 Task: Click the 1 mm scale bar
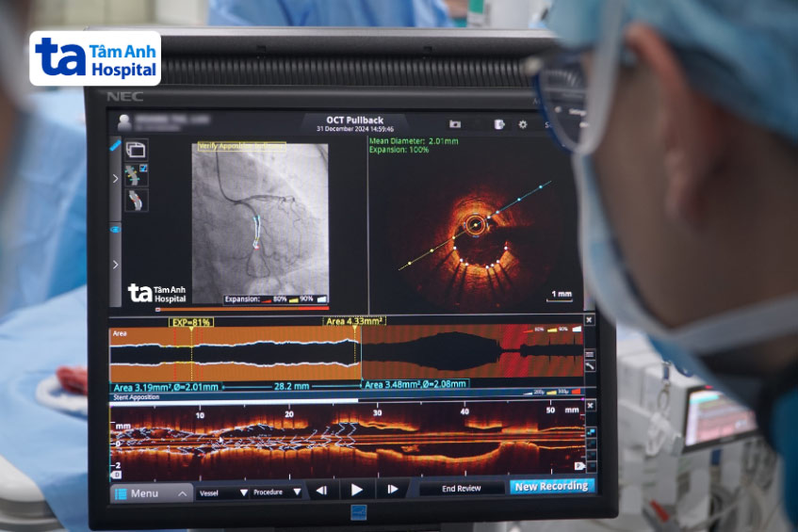[x=561, y=296]
